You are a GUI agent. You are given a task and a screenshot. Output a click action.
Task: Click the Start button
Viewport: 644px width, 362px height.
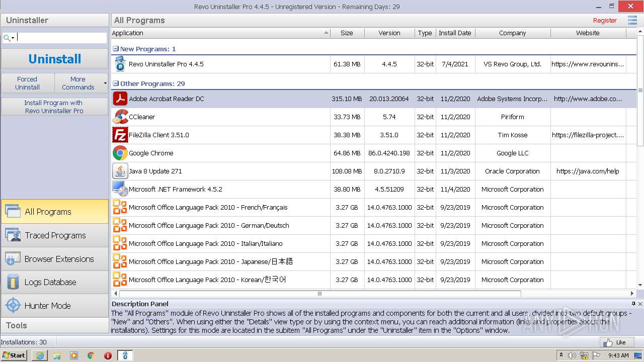(15, 355)
